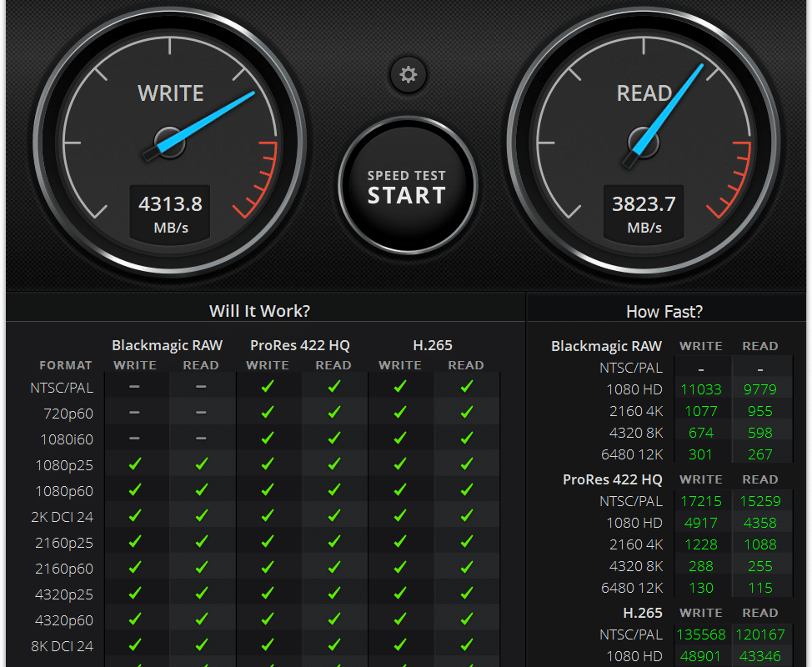Click ProRes 422 HQ read checkmark for 720p60
Image resolution: width=812 pixels, height=667 pixels.
coord(334,412)
